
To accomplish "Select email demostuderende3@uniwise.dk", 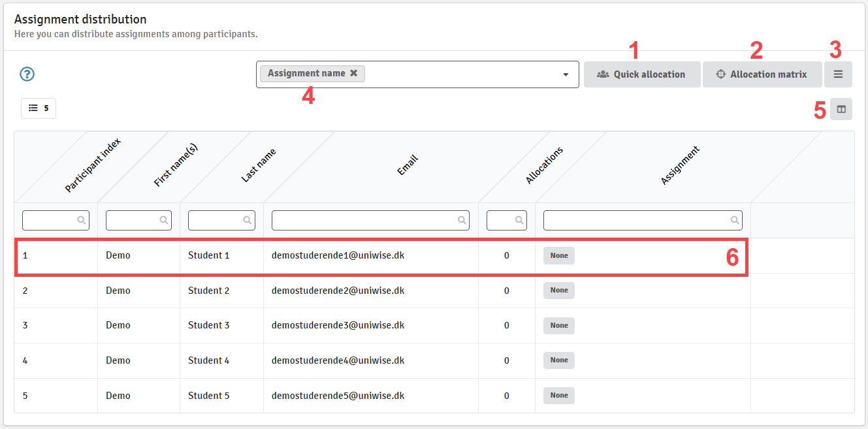I will 338,325.
